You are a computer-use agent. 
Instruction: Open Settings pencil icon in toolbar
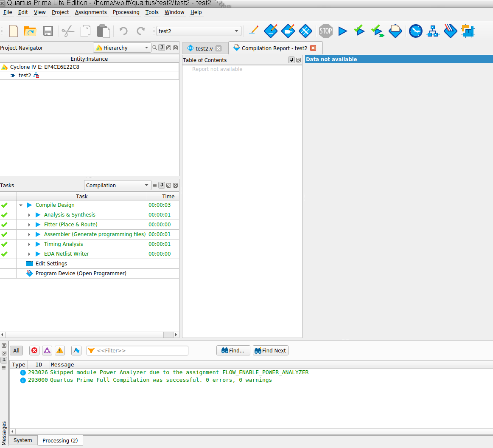[x=253, y=31]
